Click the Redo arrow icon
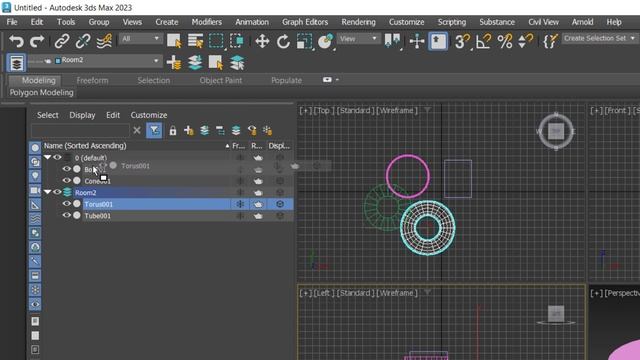 click(37, 41)
